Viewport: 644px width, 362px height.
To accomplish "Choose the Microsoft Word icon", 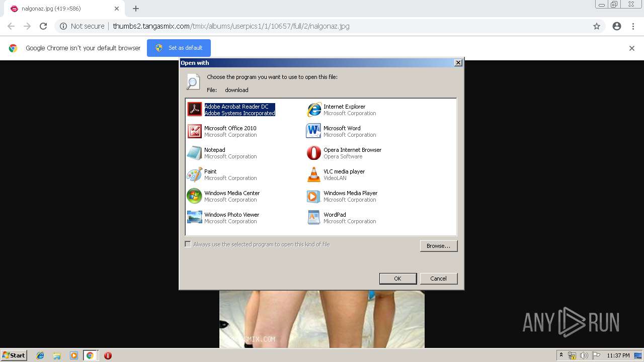I will (314, 131).
